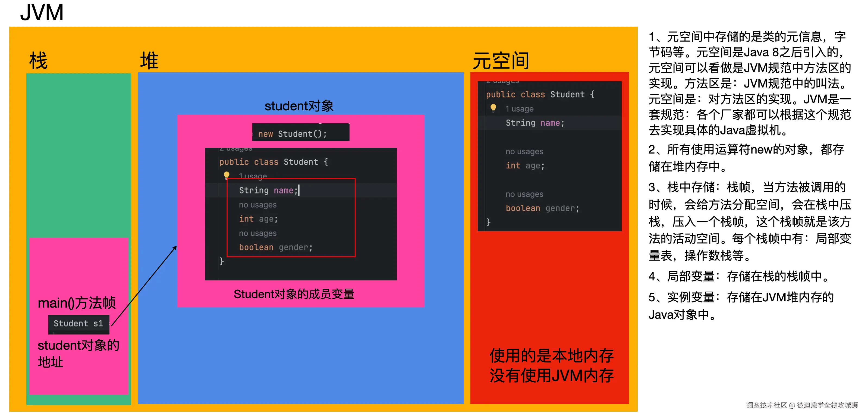Click the '元空间' heading
This screenshot has height=419, width=868.
pos(501,61)
